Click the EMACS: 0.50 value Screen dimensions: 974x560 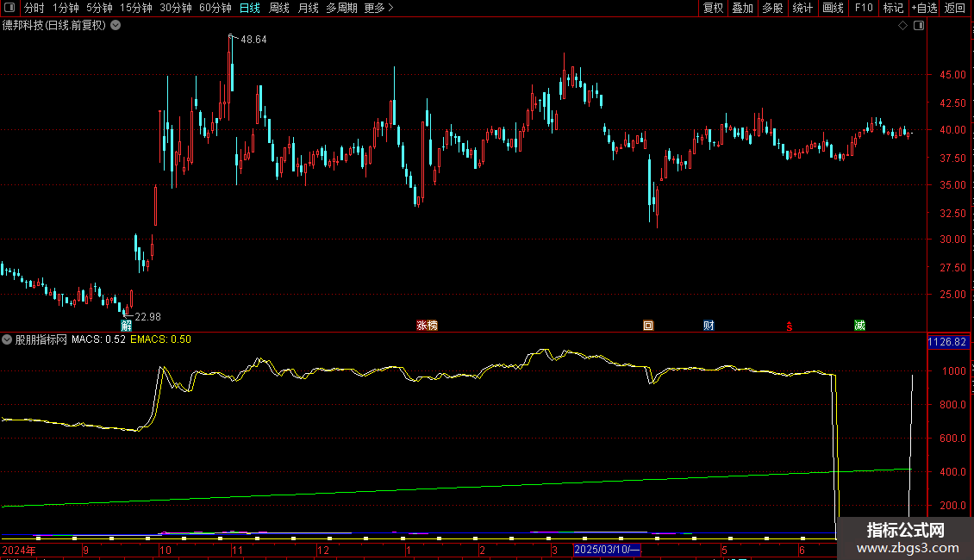tap(161, 339)
